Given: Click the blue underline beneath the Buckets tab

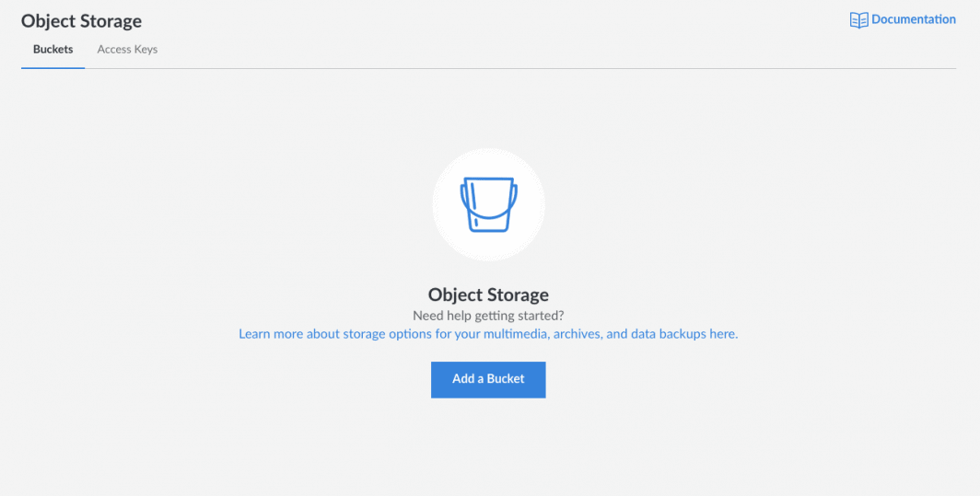Looking at the screenshot, I should (52, 67).
